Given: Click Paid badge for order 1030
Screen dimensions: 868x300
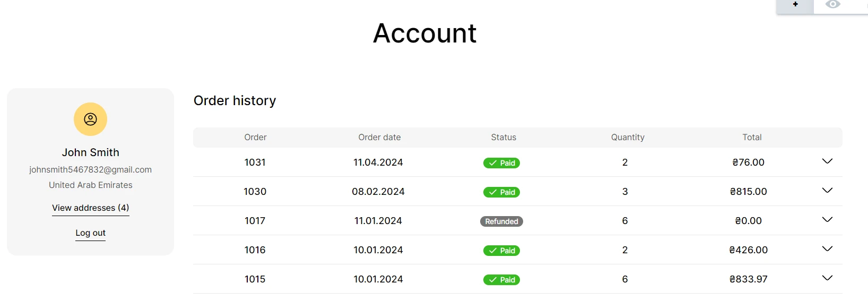Looking at the screenshot, I should click(x=501, y=192).
